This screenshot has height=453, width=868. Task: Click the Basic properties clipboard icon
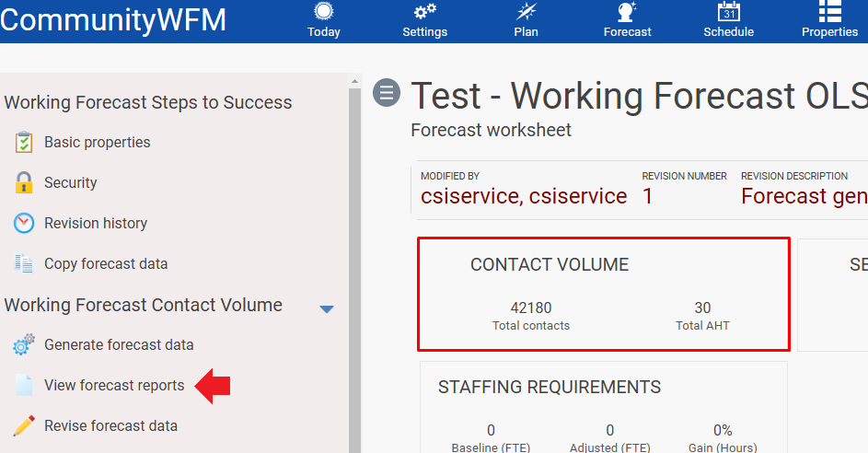24,143
